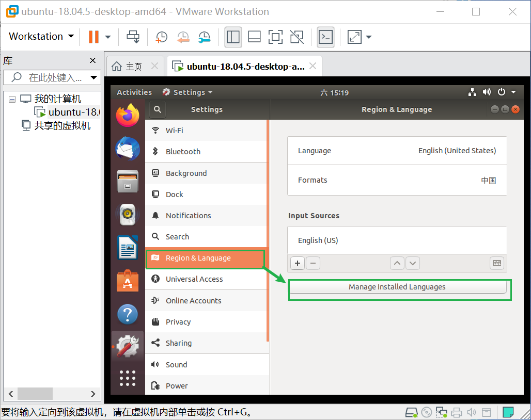This screenshot has height=420, width=531.
Task: Click the clock 六 15:19
Action: pyautogui.click(x=334, y=93)
